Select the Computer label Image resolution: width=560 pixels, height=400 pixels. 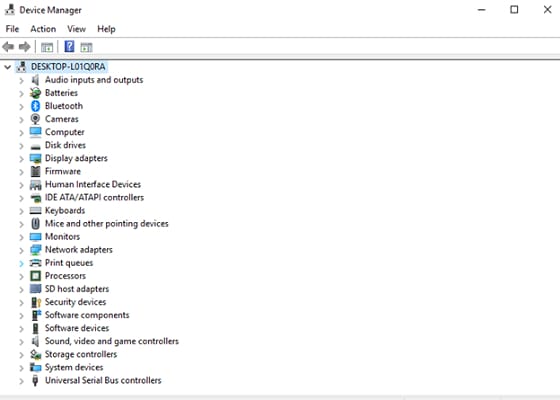(65, 132)
